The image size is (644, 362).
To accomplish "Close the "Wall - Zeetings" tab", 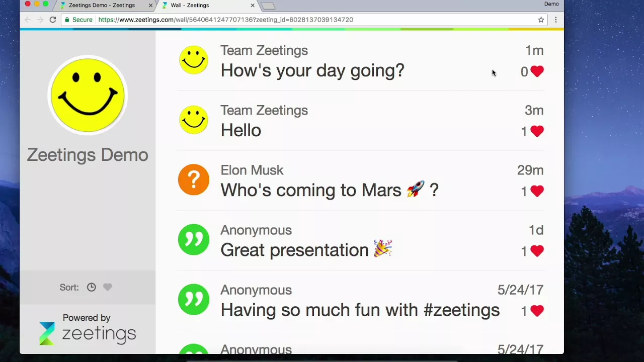I will tap(253, 5).
